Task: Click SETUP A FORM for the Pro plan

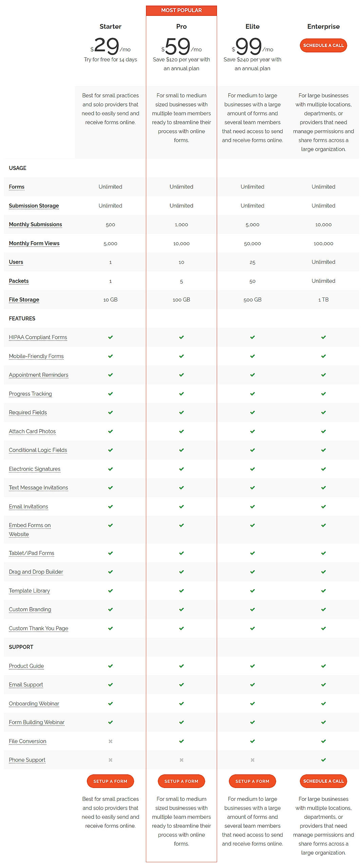Action: coord(182,781)
